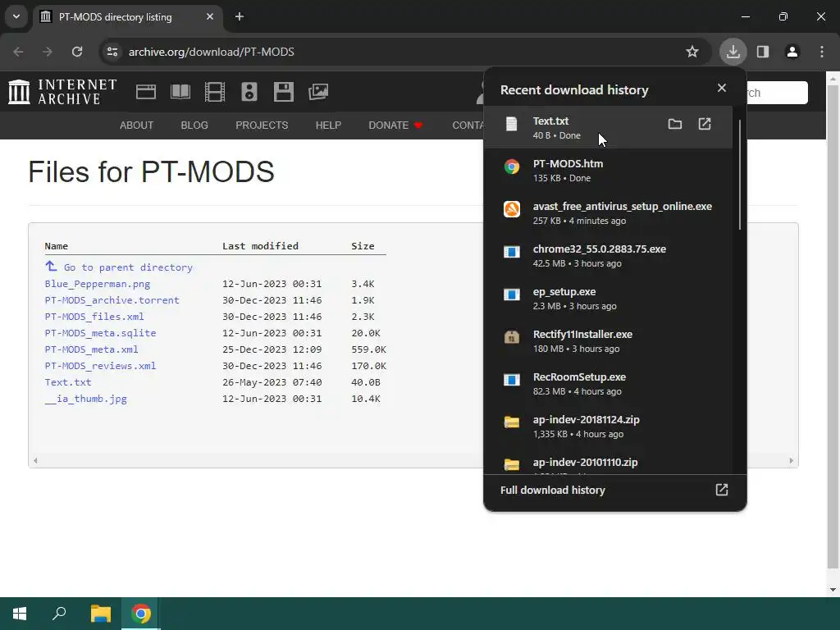Select the Rectify11Installer.exe download entry
Screen dimensions: 840x630
pyautogui.click(x=608, y=340)
